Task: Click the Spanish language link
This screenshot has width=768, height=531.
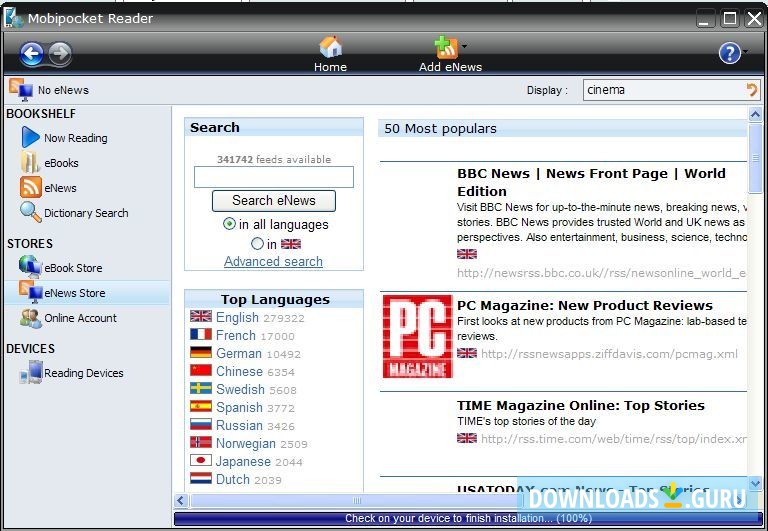Action: 239,408
